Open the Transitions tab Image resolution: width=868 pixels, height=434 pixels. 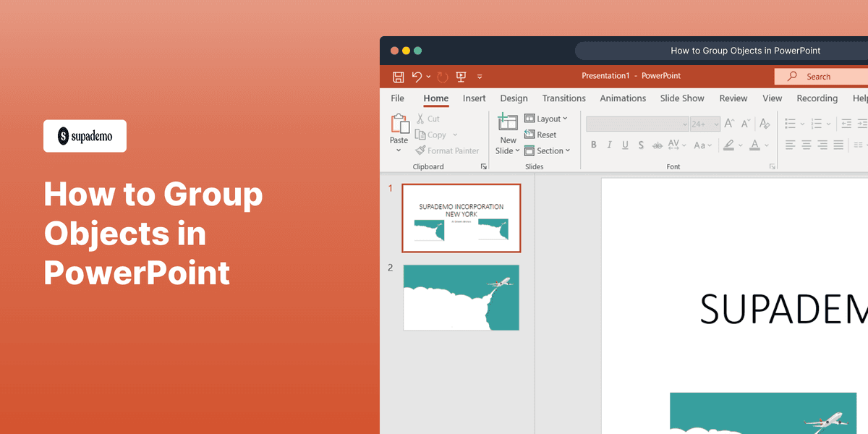pyautogui.click(x=563, y=98)
